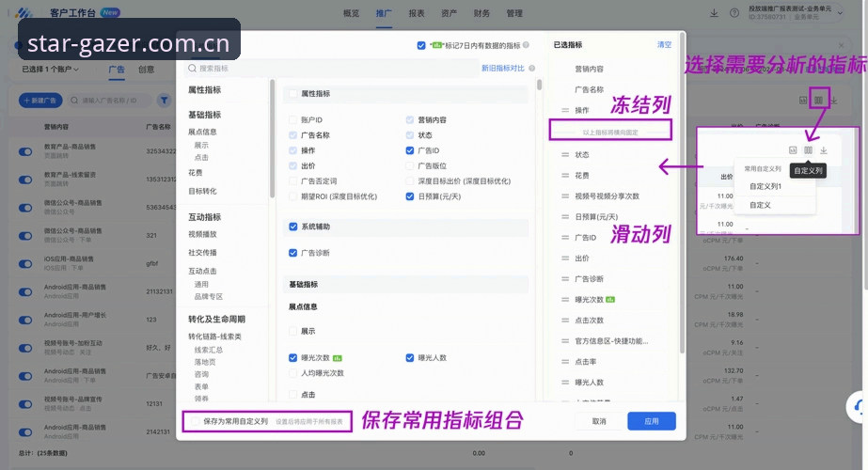Jump to 转化及生命周期 category in left nav
This screenshot has height=470, width=868.
pos(216,320)
